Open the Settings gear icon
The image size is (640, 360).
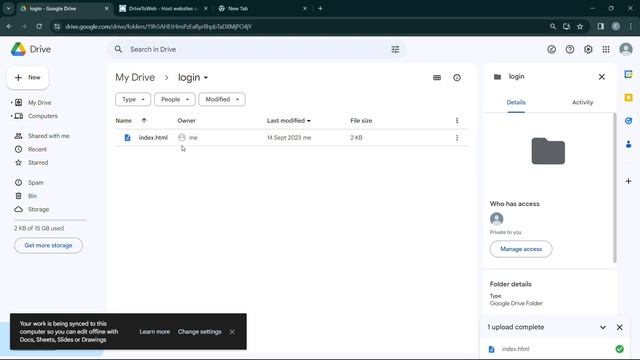pyautogui.click(x=588, y=49)
